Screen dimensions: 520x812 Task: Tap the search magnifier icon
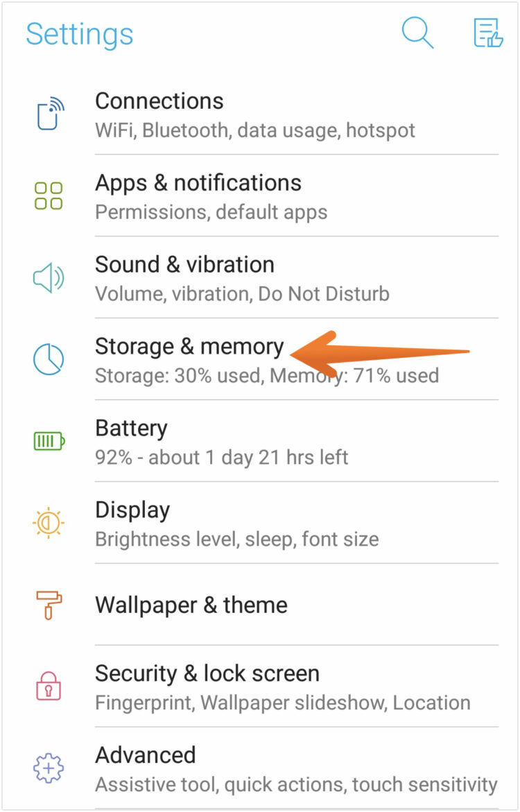pos(417,33)
